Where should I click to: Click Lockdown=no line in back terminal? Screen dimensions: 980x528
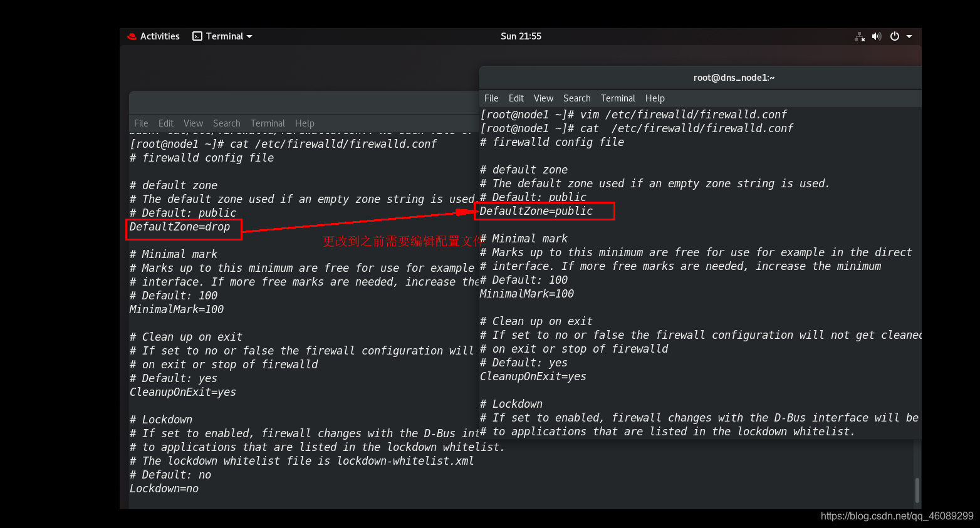coord(164,489)
